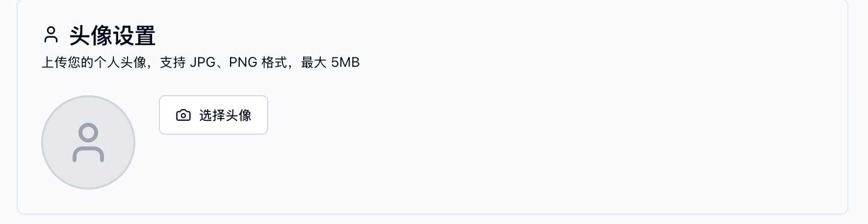This screenshot has width=868, height=224.
Task: Click the person icon beside 头像设置 heading
Action: (x=51, y=35)
